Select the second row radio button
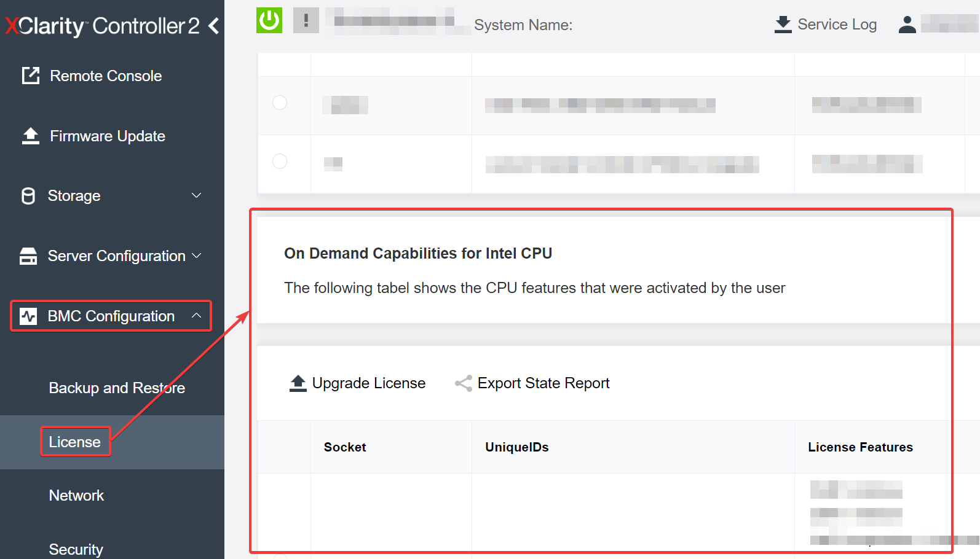Viewport: 980px width, 559px height. [280, 162]
